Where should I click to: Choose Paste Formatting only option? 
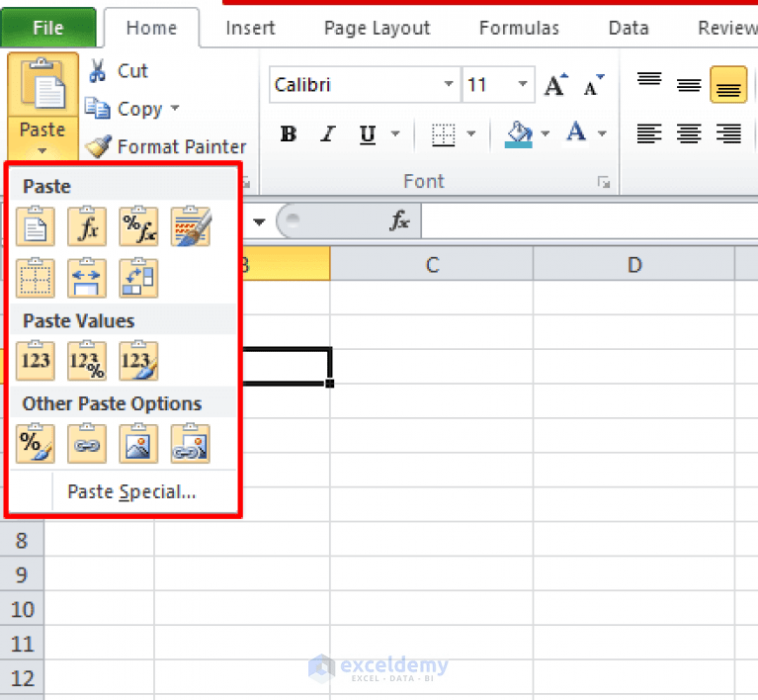36,443
